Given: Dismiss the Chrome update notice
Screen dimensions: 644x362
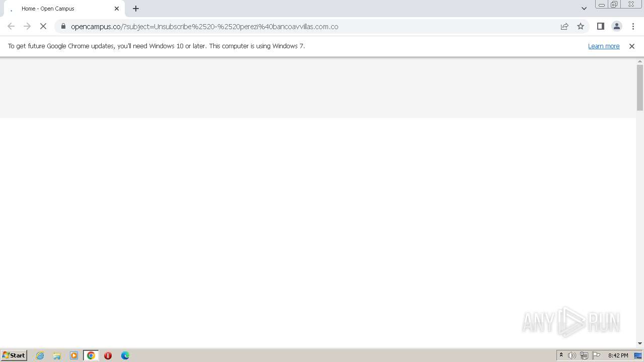Looking at the screenshot, I should 632,46.
